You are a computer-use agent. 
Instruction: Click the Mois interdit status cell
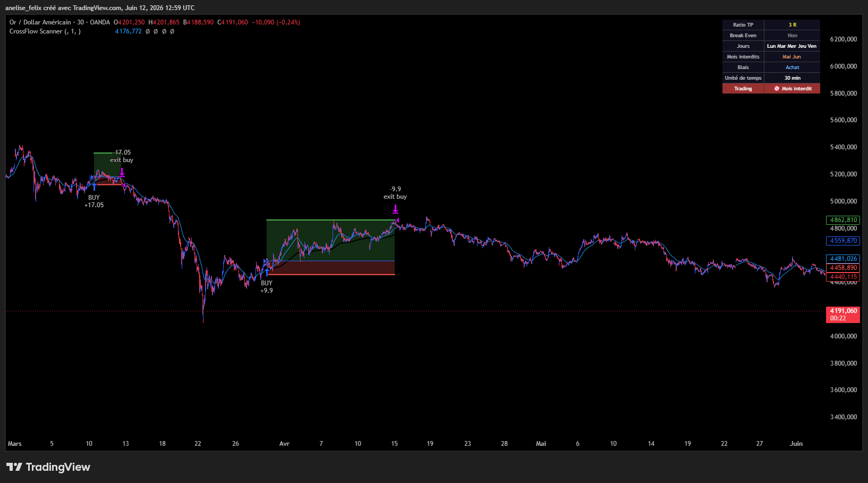(x=792, y=89)
